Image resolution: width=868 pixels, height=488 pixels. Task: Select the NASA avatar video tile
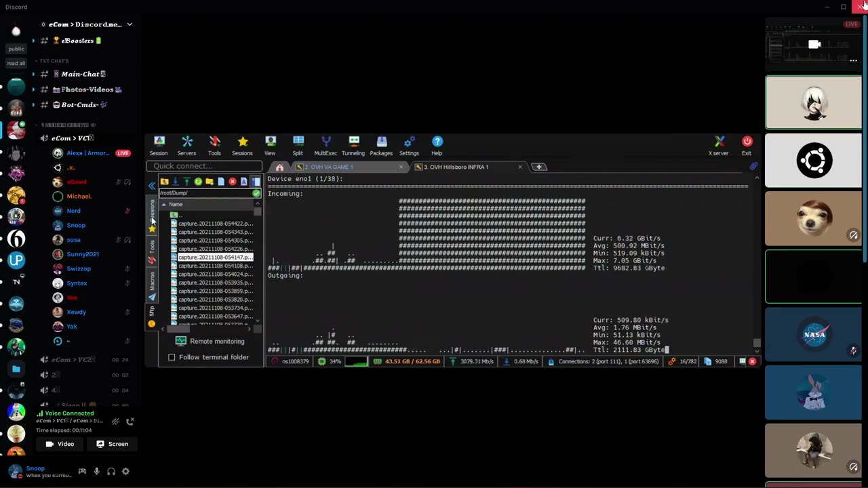click(813, 335)
